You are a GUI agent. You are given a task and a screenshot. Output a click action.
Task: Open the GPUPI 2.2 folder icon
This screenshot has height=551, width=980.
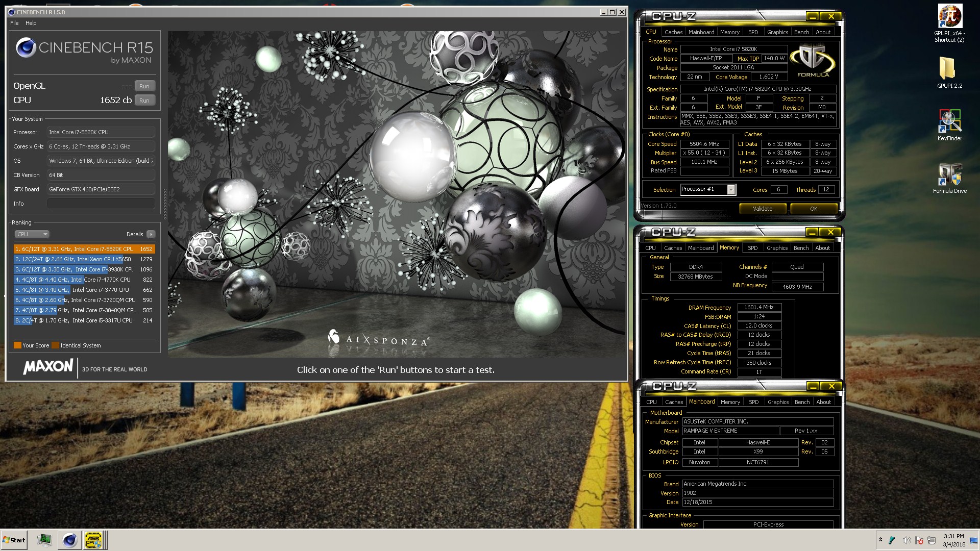949,71
